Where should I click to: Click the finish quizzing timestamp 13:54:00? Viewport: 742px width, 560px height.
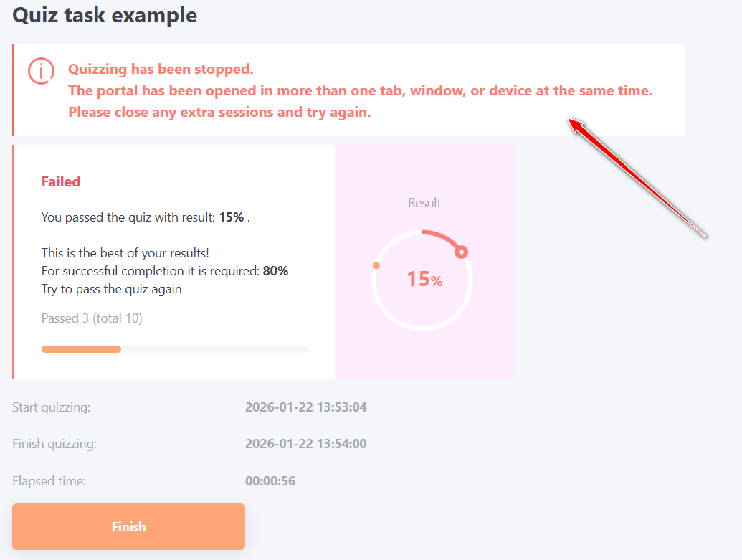pos(306,444)
